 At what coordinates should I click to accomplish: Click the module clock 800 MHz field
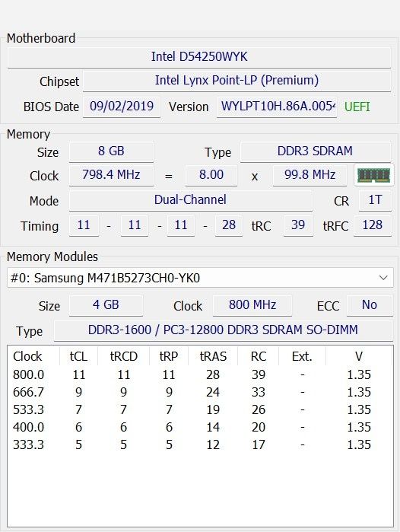252,305
